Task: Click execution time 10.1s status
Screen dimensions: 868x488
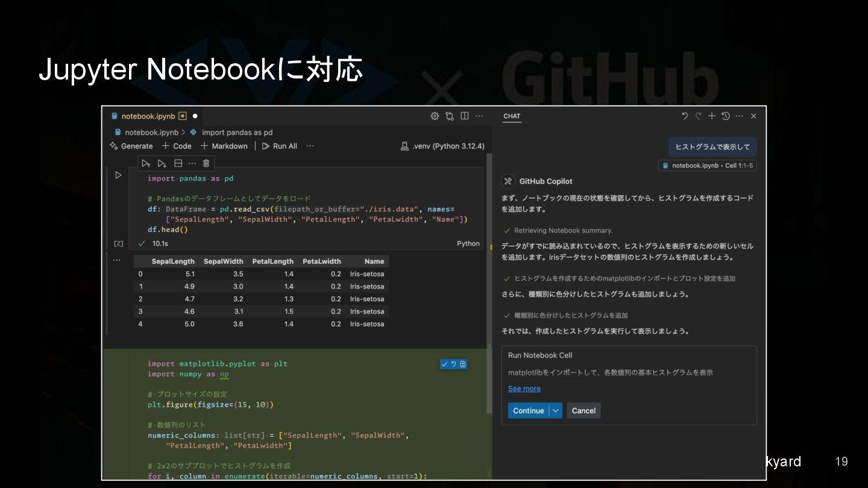Action: (x=160, y=243)
